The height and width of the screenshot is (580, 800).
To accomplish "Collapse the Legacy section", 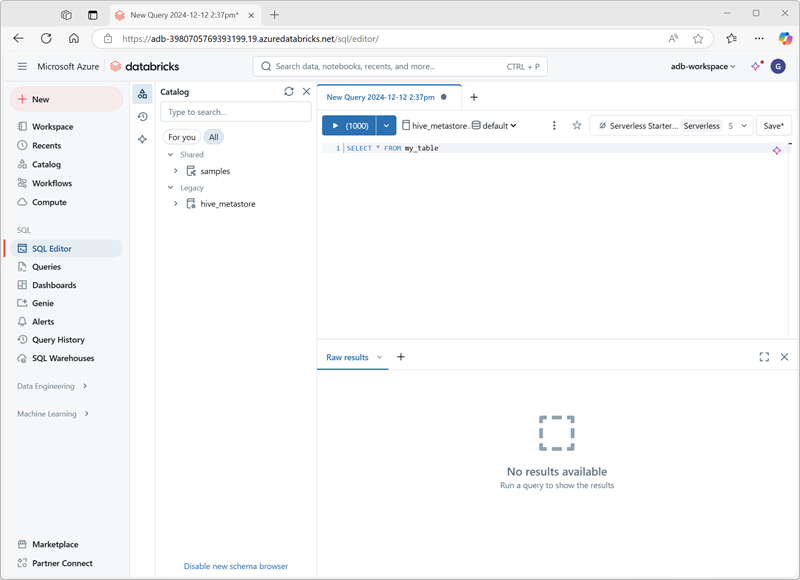I will 170,188.
